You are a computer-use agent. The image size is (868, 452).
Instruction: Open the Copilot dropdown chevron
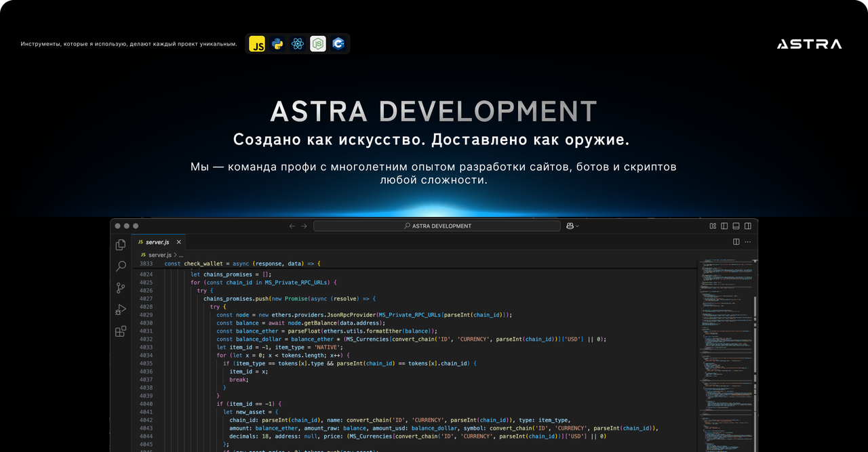577,226
